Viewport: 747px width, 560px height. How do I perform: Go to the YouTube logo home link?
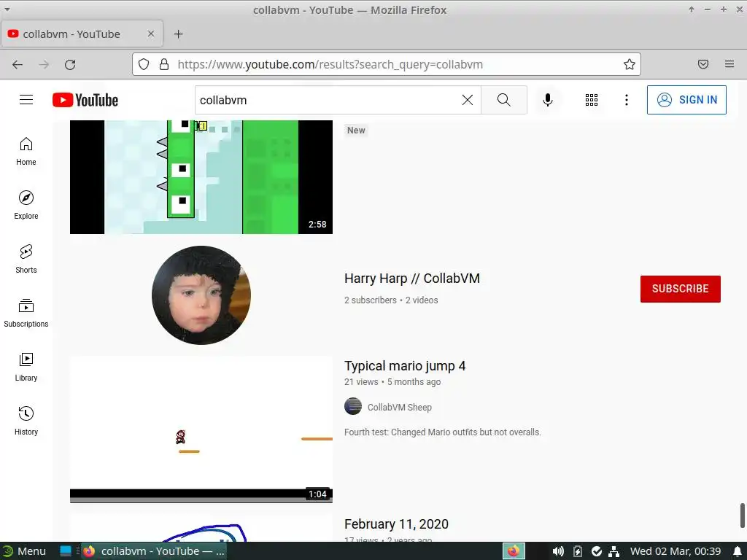point(85,100)
